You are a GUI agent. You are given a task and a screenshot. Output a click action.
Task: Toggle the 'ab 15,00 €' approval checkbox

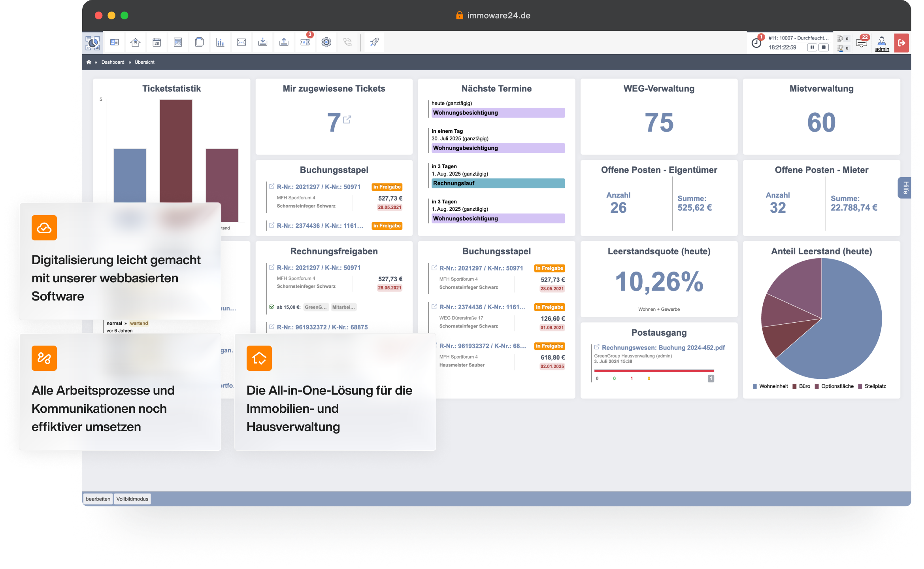click(272, 307)
